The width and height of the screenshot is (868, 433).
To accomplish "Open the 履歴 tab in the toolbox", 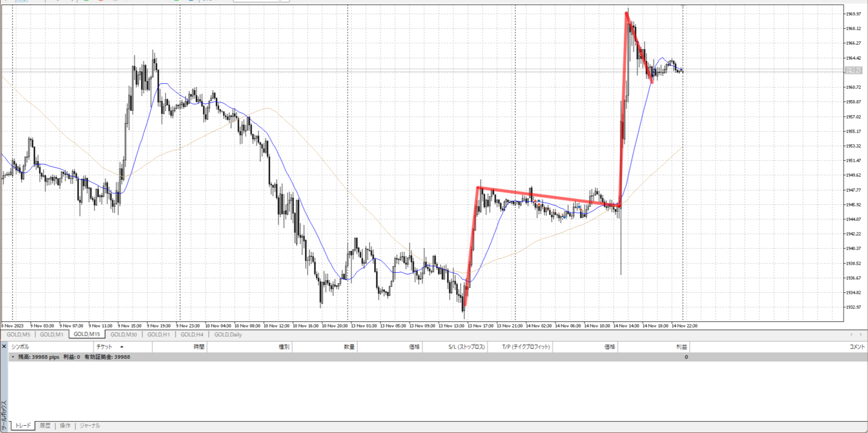I will click(45, 426).
